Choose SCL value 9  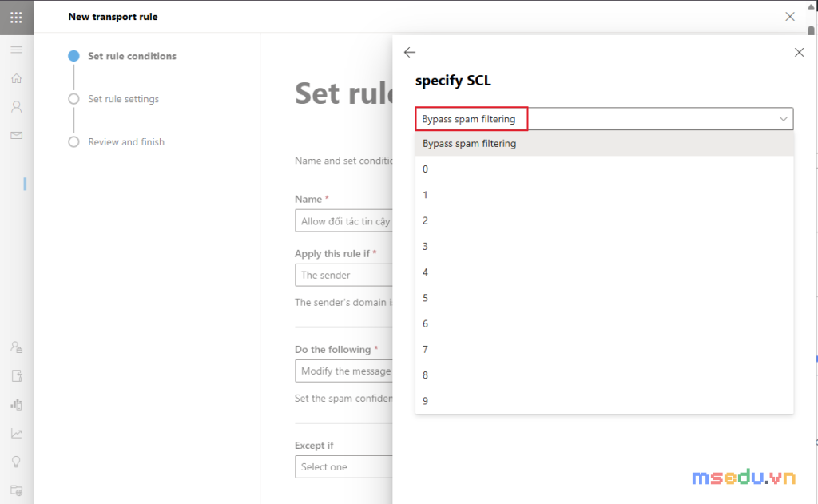coord(604,401)
